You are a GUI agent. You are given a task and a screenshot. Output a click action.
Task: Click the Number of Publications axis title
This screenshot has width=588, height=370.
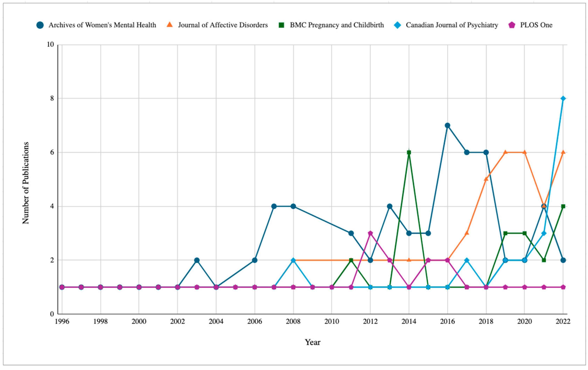26,183
